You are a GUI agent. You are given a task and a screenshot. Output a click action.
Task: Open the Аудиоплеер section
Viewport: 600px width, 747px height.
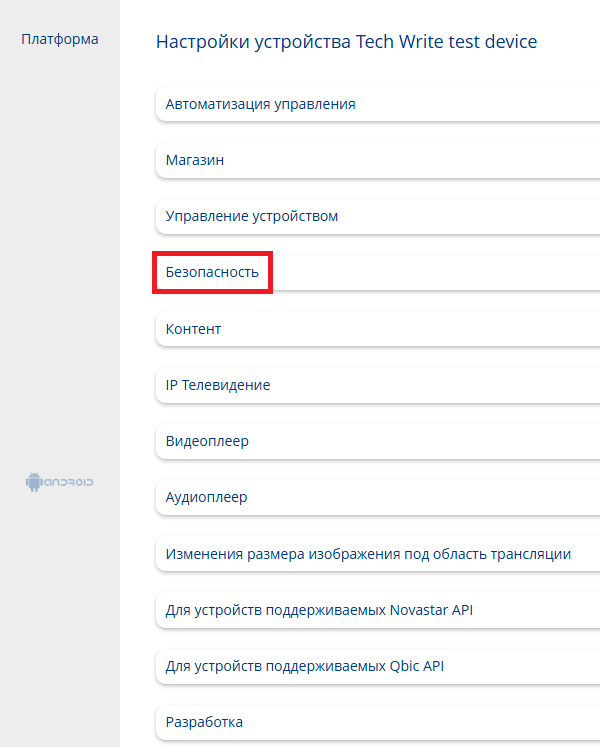click(x=206, y=497)
